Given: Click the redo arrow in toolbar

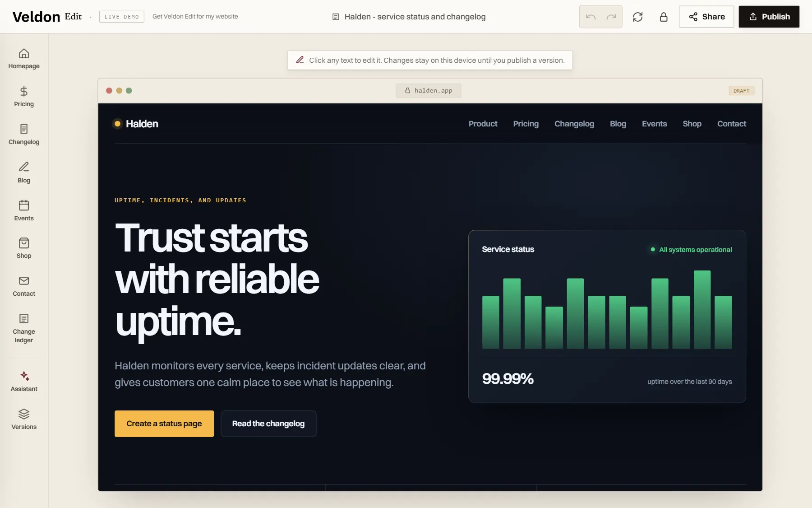Looking at the screenshot, I should click(611, 17).
